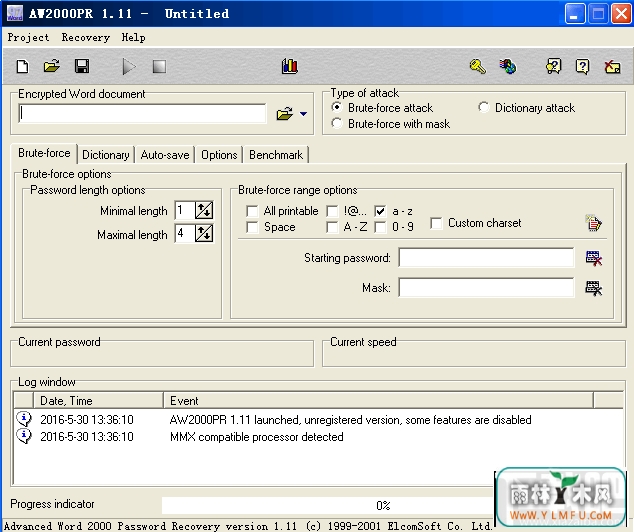634x532 pixels.
Task: Click second log entry info icon
Action: 24,436
